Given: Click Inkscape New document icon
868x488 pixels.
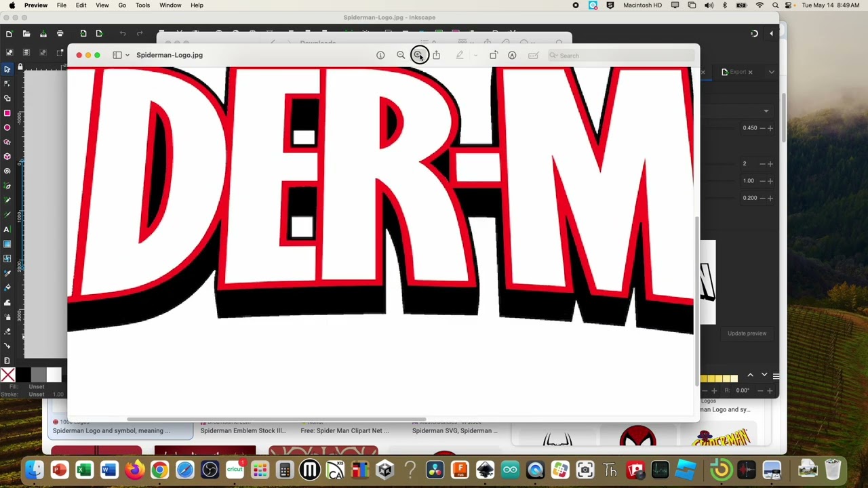Looking at the screenshot, I should (x=9, y=33).
